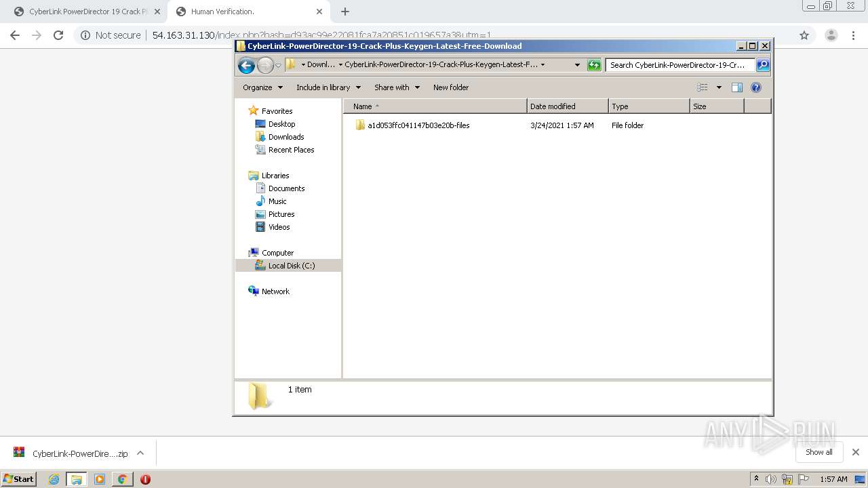This screenshot has width=868, height=488.
Task: Expand the CyberLink folder breadcrumb arrow
Action: click(x=542, y=65)
